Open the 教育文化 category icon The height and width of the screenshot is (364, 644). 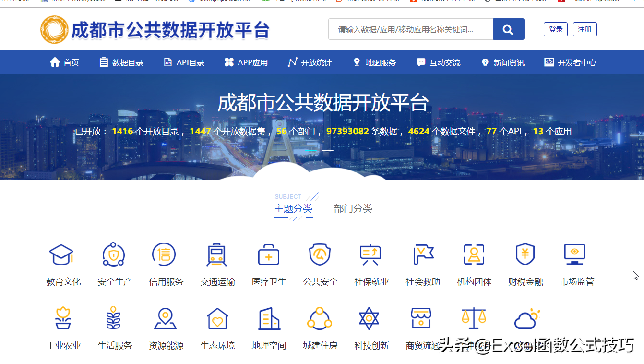(61, 255)
